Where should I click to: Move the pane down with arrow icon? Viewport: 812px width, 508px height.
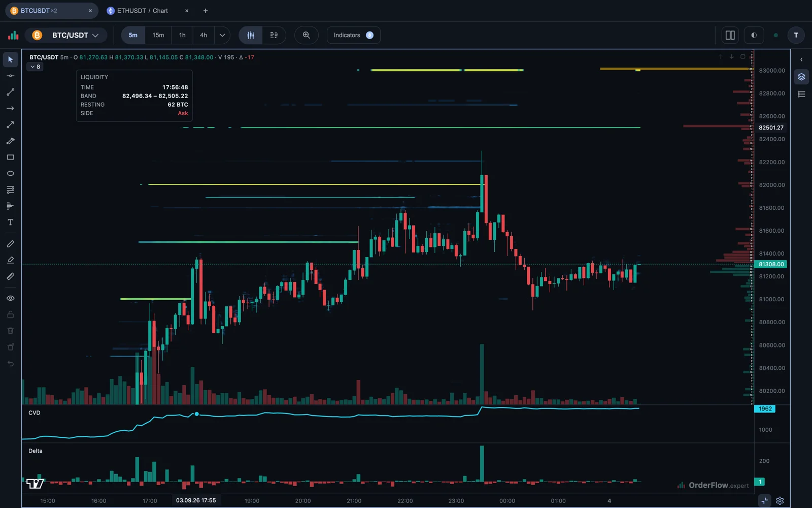click(732, 56)
